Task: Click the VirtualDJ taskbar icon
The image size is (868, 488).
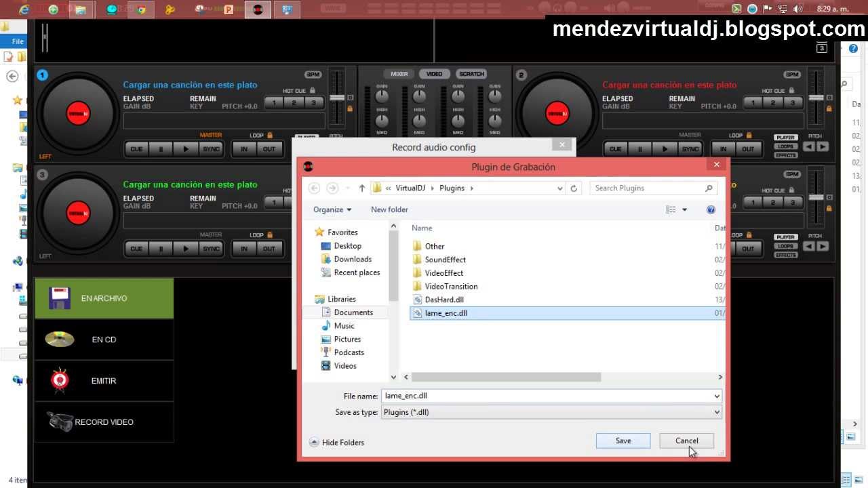Action: 258,9
